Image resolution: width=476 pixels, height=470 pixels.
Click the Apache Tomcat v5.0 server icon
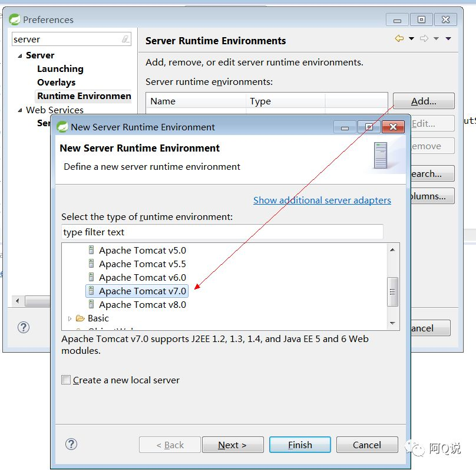pyautogui.click(x=91, y=250)
